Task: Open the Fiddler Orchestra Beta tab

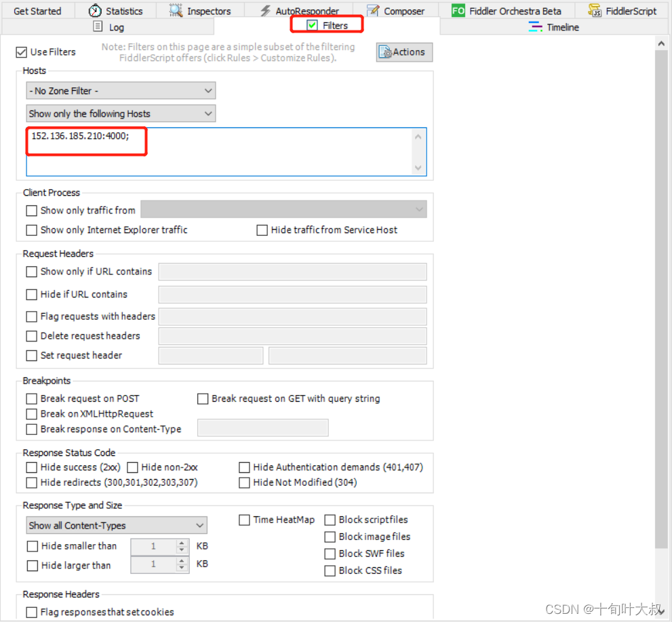Action: click(507, 11)
